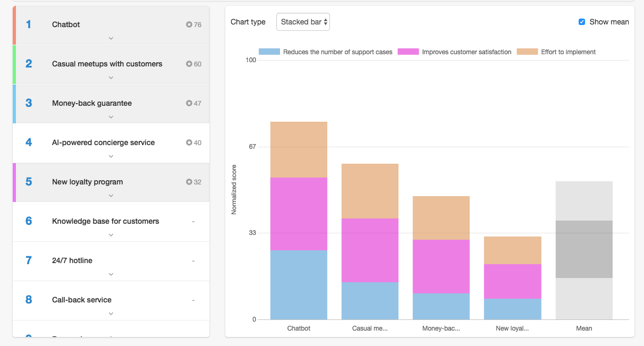Click the star score icon beside Chatbot
Screen dimensions: 644x346
pos(189,24)
